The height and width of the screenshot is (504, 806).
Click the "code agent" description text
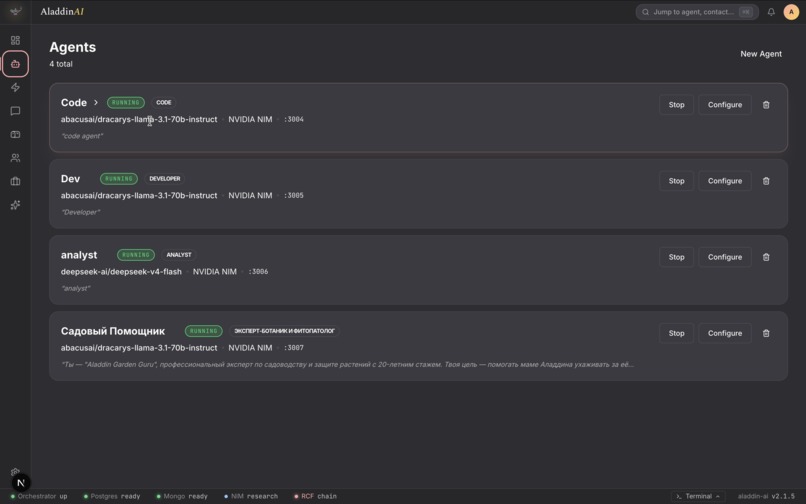[82, 136]
